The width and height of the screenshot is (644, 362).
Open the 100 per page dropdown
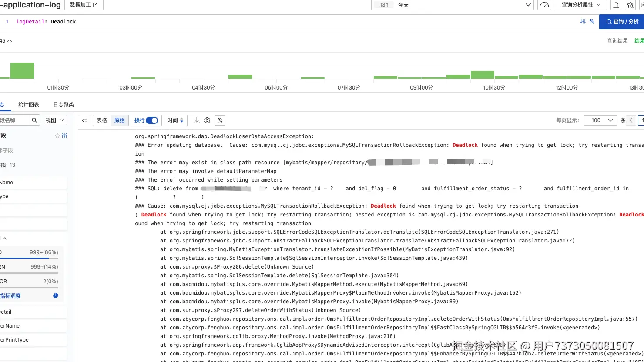pos(600,120)
